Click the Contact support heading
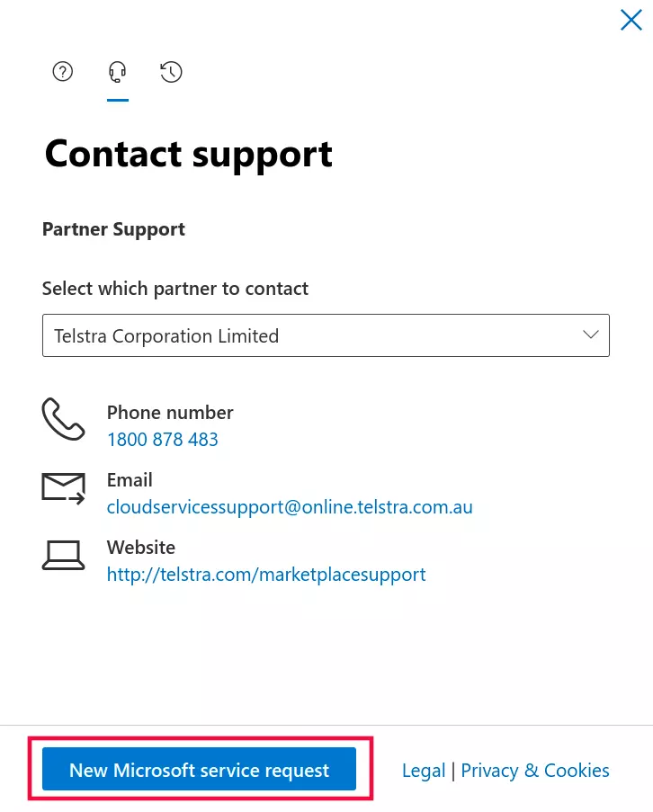The image size is (653, 812). [x=189, y=155]
